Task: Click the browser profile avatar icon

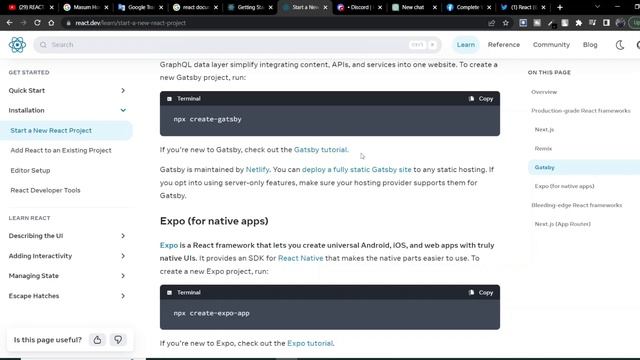Action: [x=620, y=23]
